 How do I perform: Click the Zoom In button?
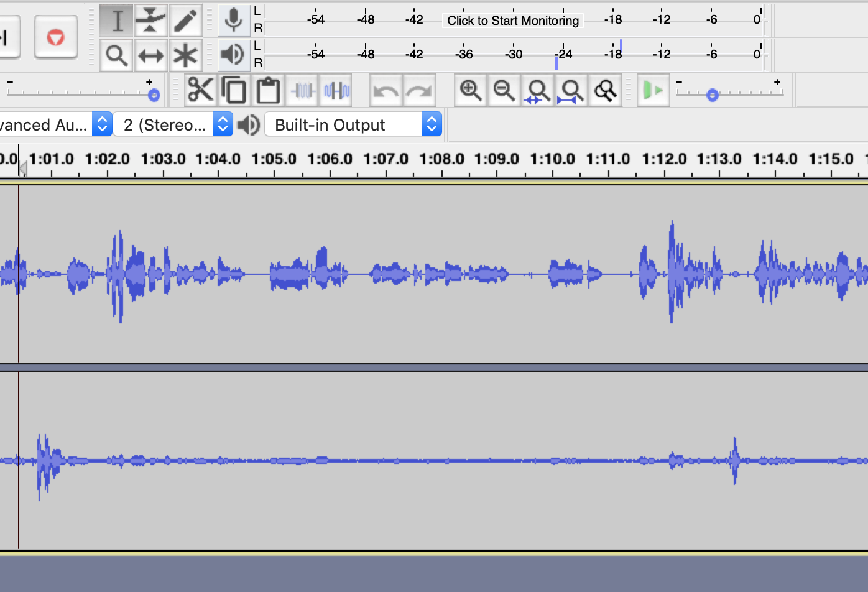pos(471,91)
